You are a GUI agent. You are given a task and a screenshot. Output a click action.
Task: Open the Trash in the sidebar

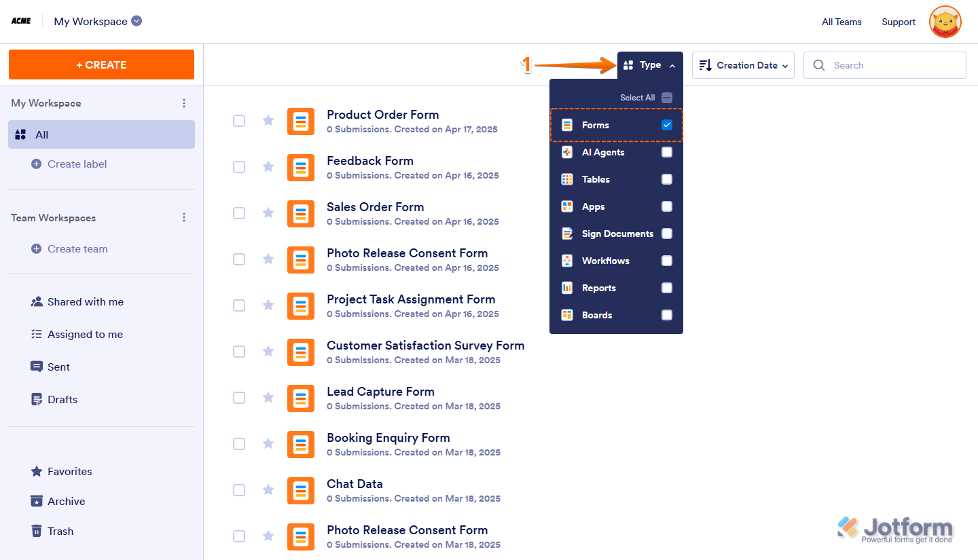60,531
